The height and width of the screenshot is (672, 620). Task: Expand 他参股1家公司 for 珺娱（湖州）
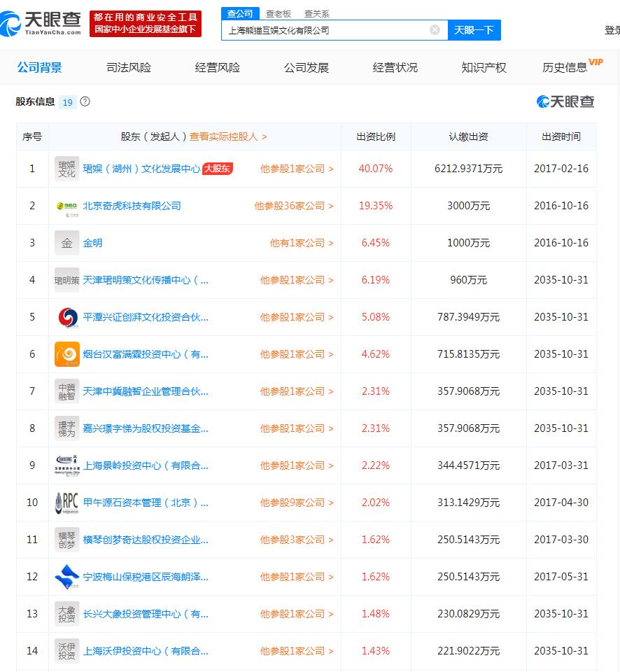297,169
